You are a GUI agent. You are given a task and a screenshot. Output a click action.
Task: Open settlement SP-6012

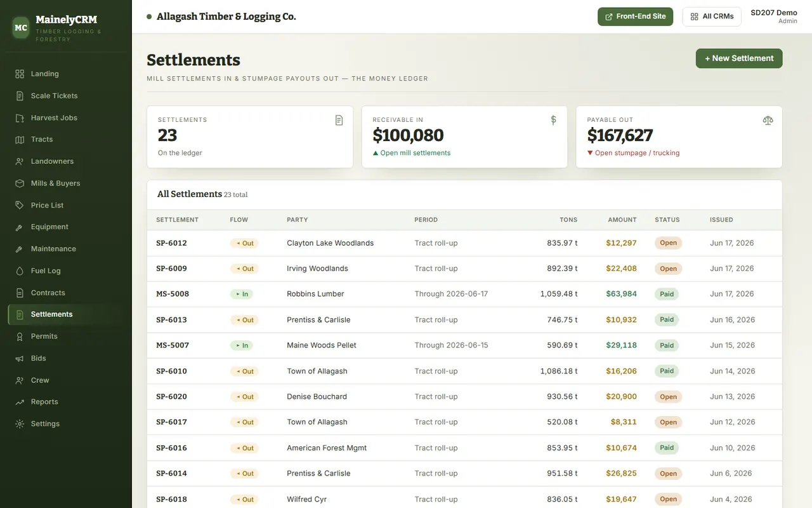(171, 243)
